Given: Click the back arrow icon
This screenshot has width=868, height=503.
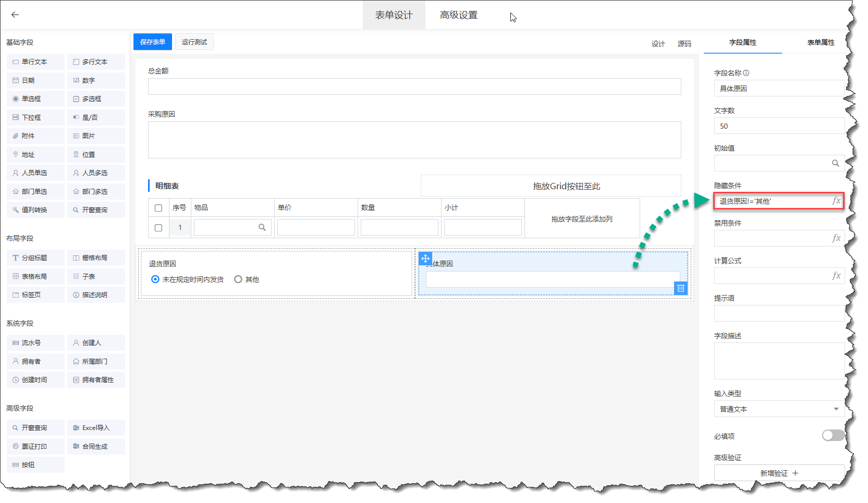Looking at the screenshot, I should click(15, 15).
